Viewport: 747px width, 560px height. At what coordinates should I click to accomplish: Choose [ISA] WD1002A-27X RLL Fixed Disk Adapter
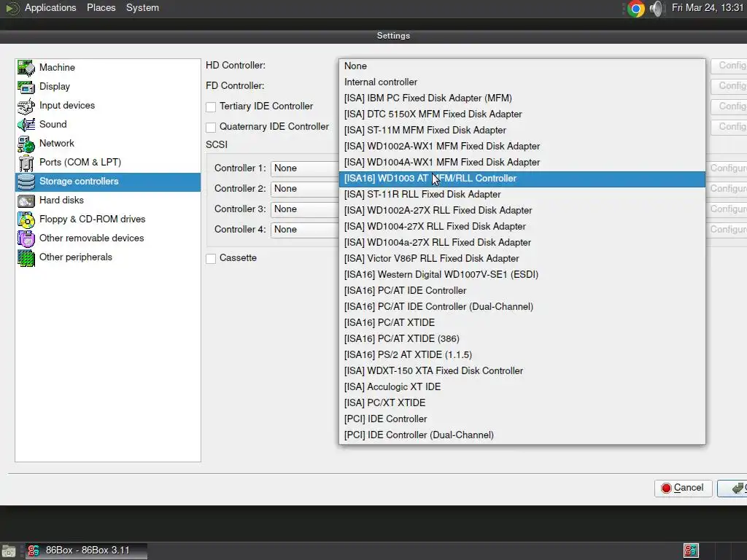coord(522,211)
